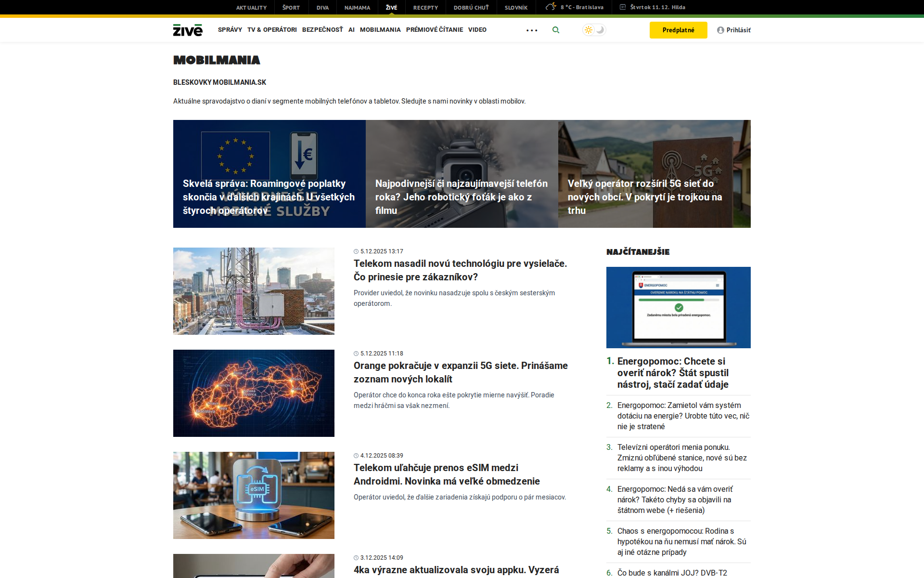Click the yellow Predplatné button
This screenshot has height=578, width=924.
pyautogui.click(x=678, y=29)
